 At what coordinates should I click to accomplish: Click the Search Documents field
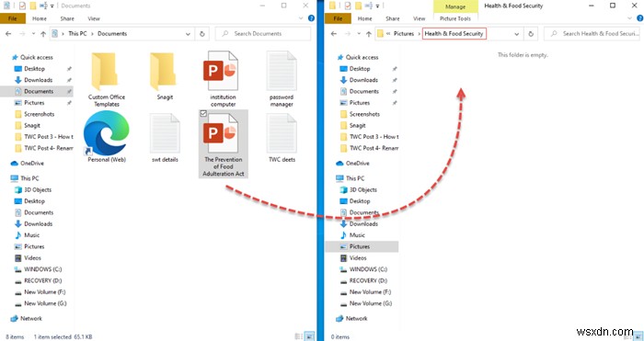(x=263, y=34)
